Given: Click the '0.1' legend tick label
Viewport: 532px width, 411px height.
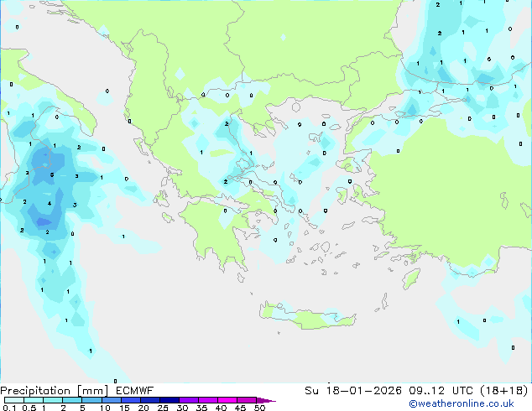Looking at the screenshot, I should [9, 408].
